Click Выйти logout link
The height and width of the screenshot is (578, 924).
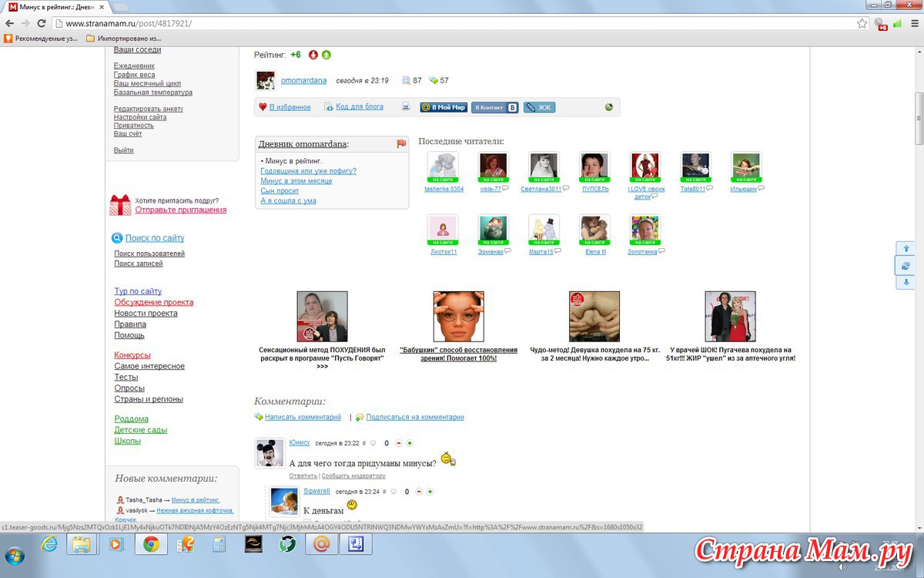[124, 150]
